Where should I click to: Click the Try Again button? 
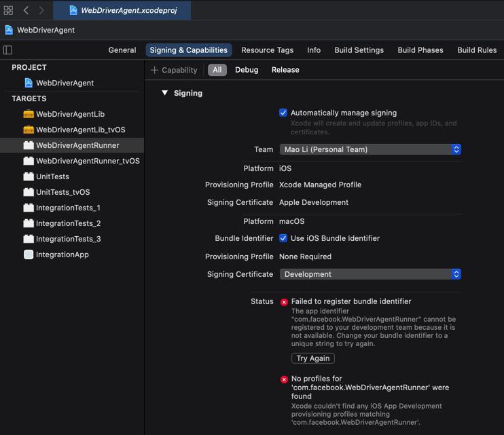click(x=312, y=358)
